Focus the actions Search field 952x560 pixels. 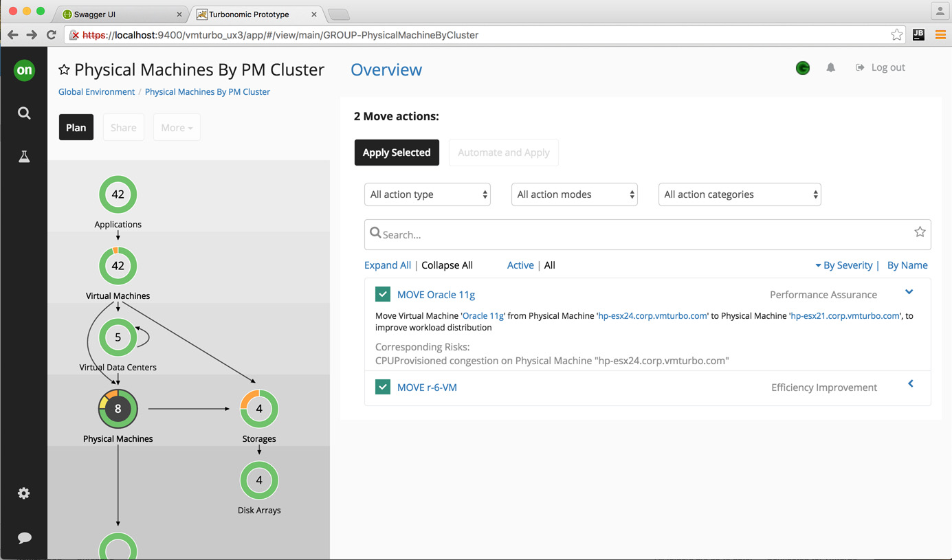647,234
